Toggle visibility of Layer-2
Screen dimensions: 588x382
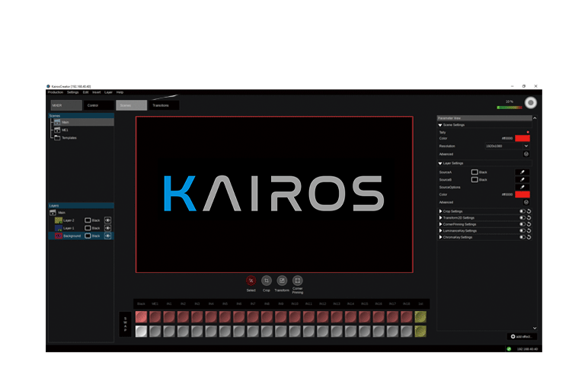tap(107, 220)
